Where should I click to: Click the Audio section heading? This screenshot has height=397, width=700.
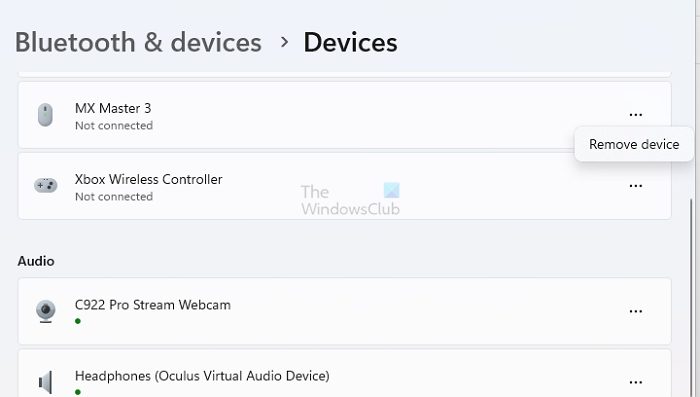36,261
